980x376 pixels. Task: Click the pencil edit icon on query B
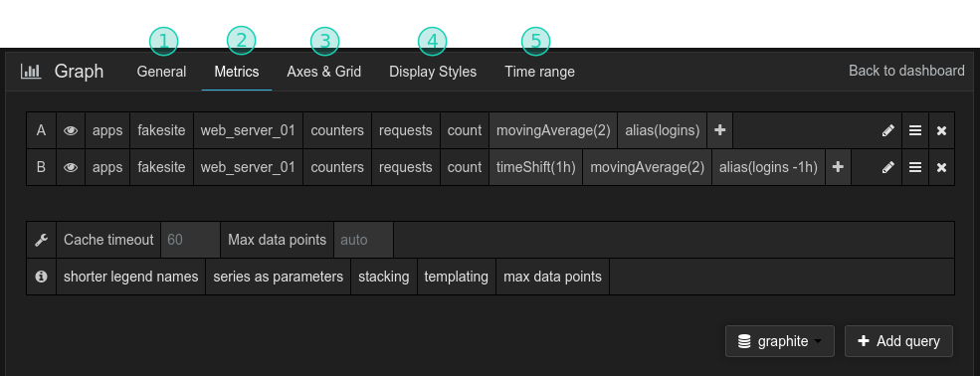tap(888, 167)
